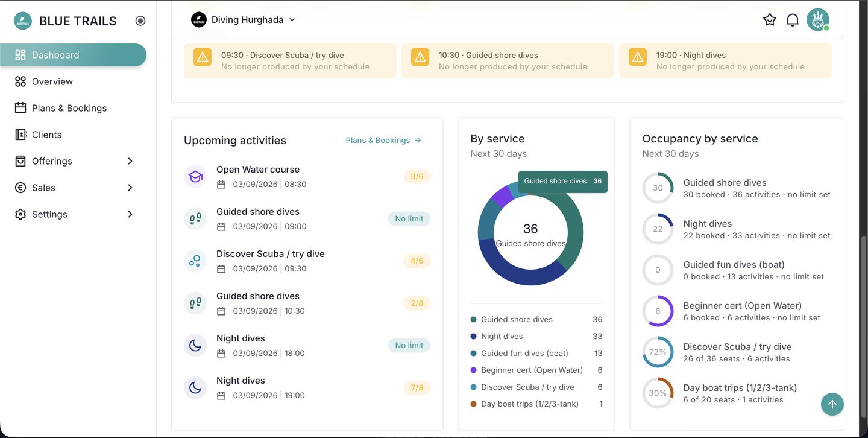Click the Discover Scuba bubbles icon
This screenshot has height=438, width=868.
tap(195, 261)
